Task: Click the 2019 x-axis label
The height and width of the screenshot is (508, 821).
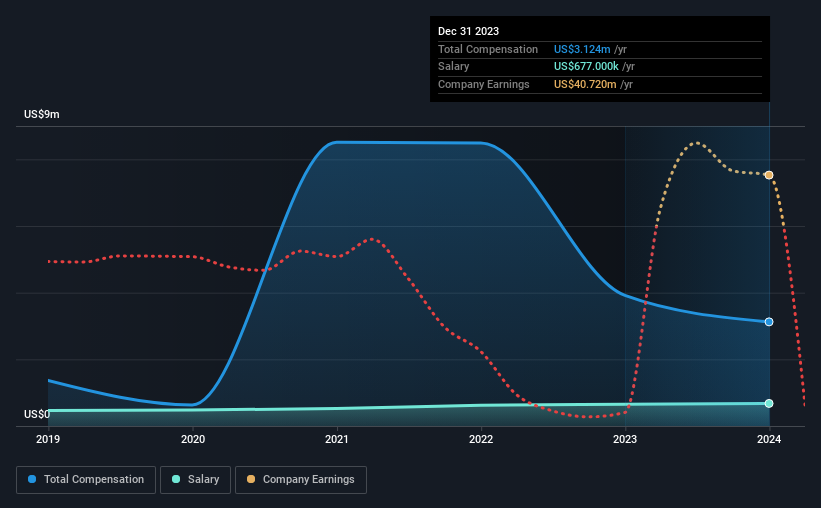Action: coord(48,439)
